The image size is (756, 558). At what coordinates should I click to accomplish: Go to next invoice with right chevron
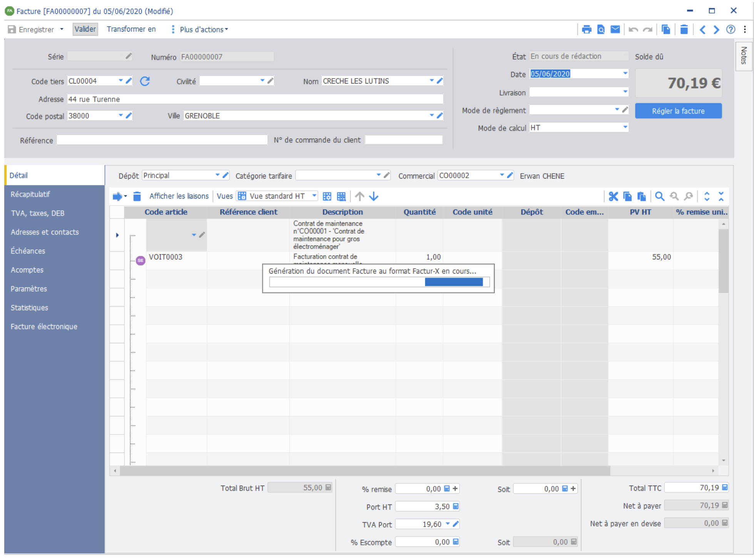click(x=716, y=30)
